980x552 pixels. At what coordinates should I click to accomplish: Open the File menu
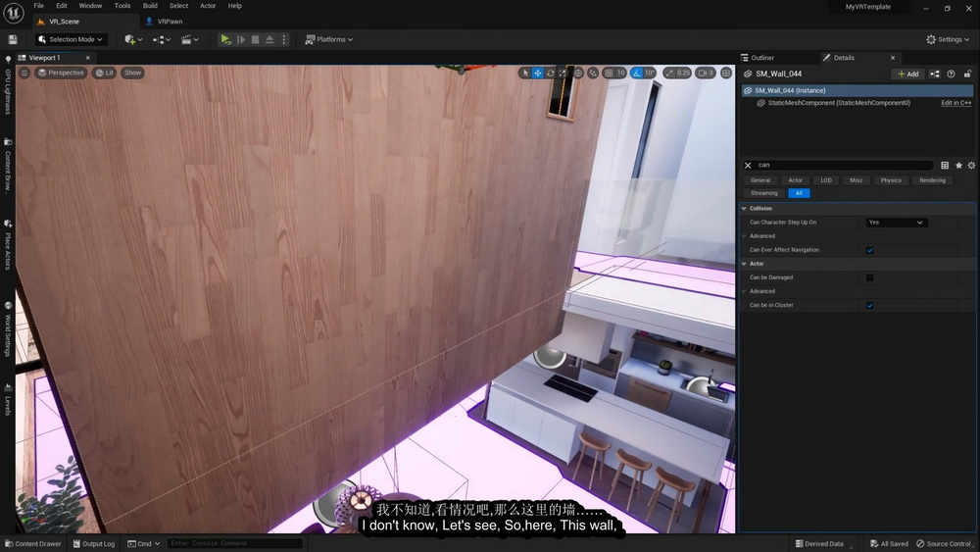(39, 6)
